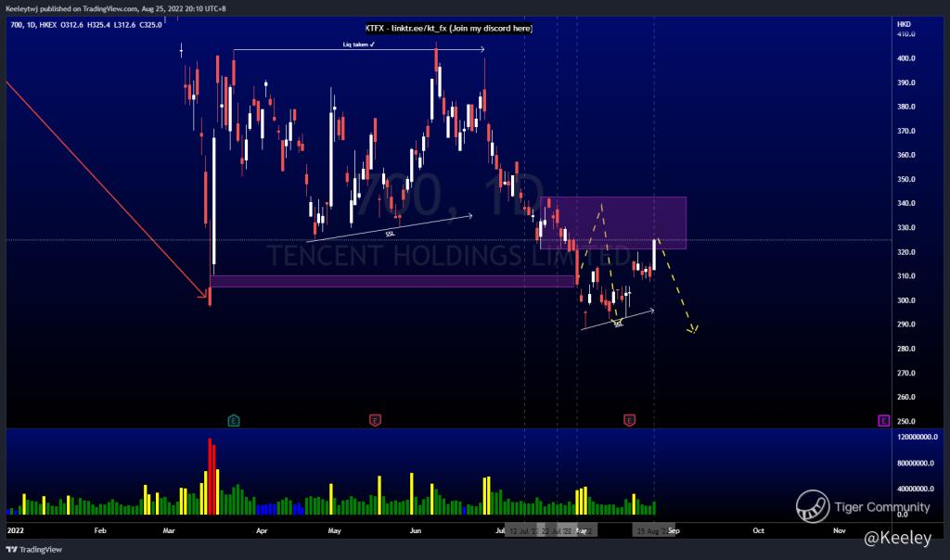Click the 'Liq taken ✓' annotation label
This screenshot has height=560, width=950.
tap(359, 45)
